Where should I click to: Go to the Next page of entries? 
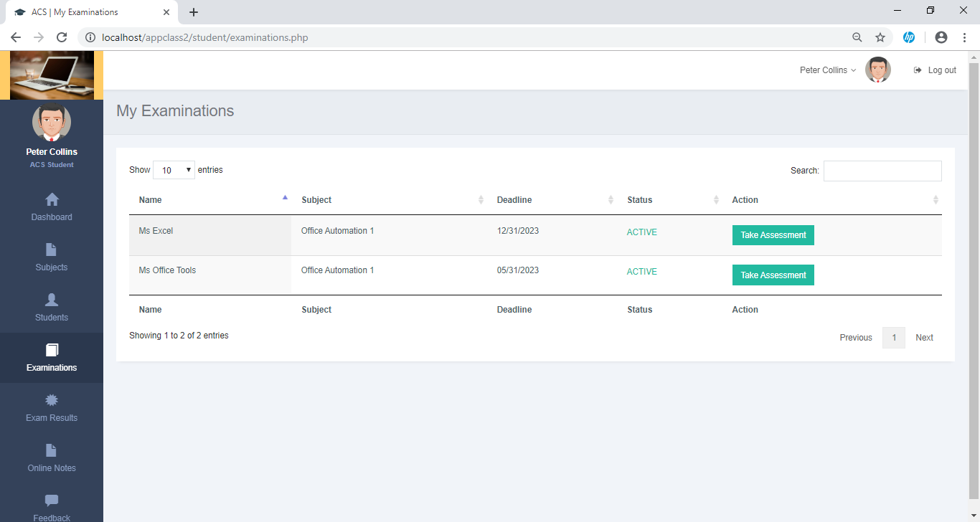coord(924,337)
